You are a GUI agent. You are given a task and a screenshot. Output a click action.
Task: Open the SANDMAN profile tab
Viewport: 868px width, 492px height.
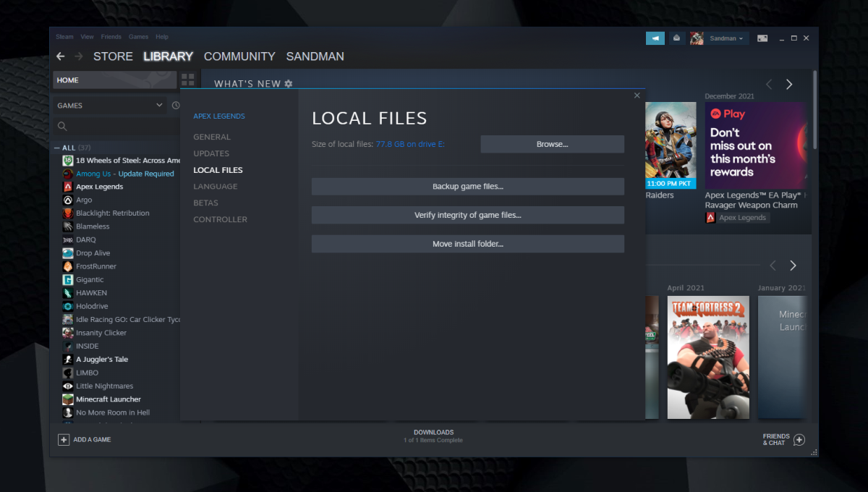[315, 56]
